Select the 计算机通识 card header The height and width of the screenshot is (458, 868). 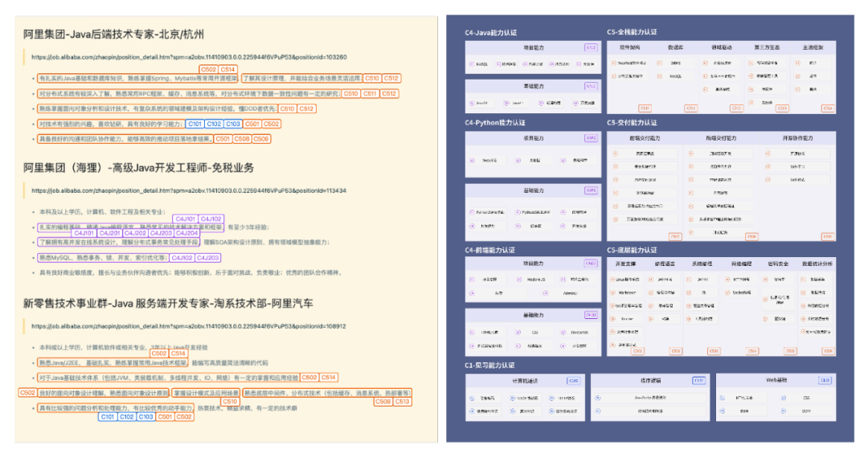point(525,381)
